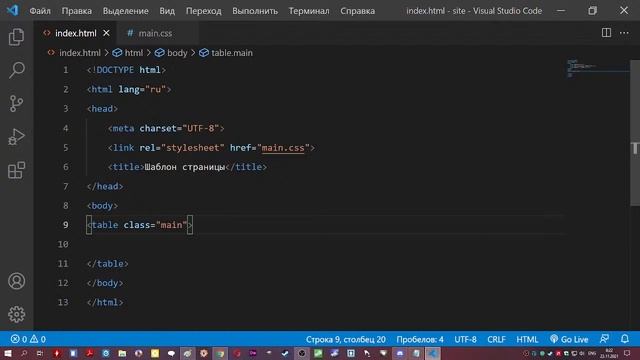640x360 pixels.
Task: Click line number 5 in gutter
Action: [x=66, y=148]
